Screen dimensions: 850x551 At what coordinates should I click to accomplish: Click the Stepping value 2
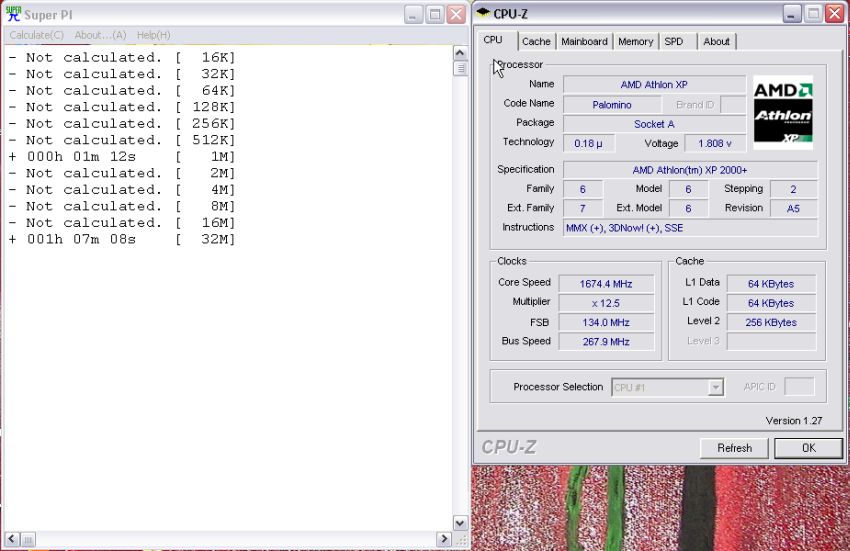(x=793, y=189)
